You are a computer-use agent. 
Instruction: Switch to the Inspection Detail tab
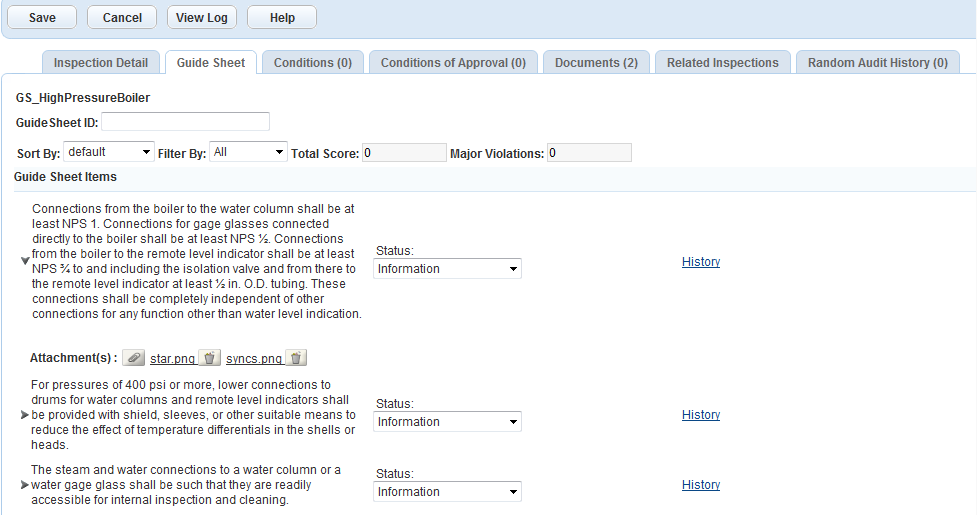coord(100,63)
